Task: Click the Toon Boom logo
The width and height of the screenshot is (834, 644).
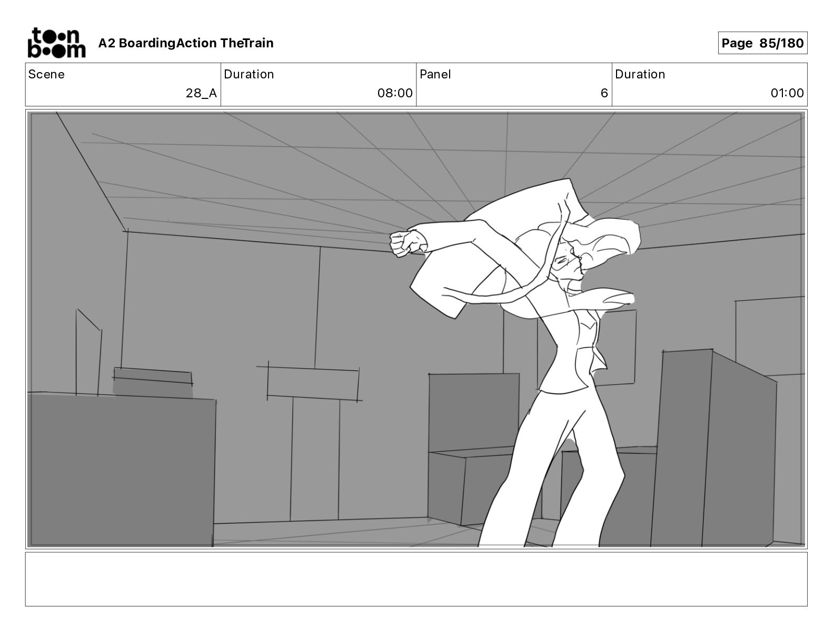Action: point(56,43)
